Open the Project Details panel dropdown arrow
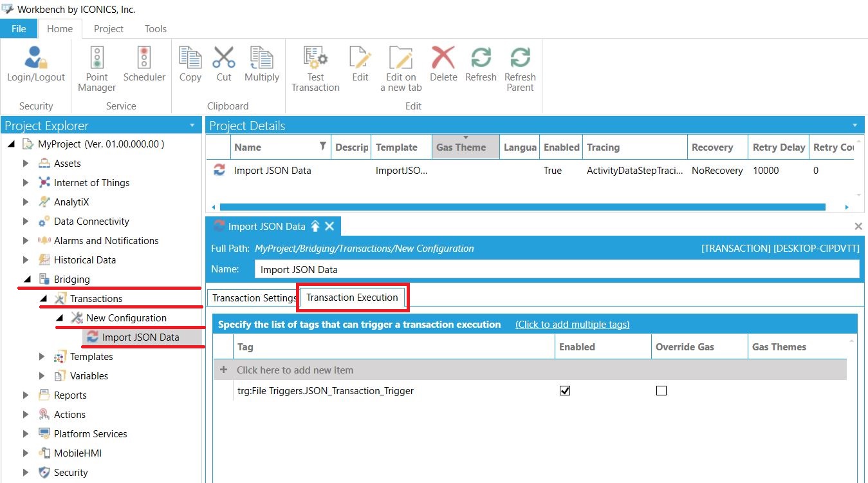868x483 pixels. click(854, 126)
